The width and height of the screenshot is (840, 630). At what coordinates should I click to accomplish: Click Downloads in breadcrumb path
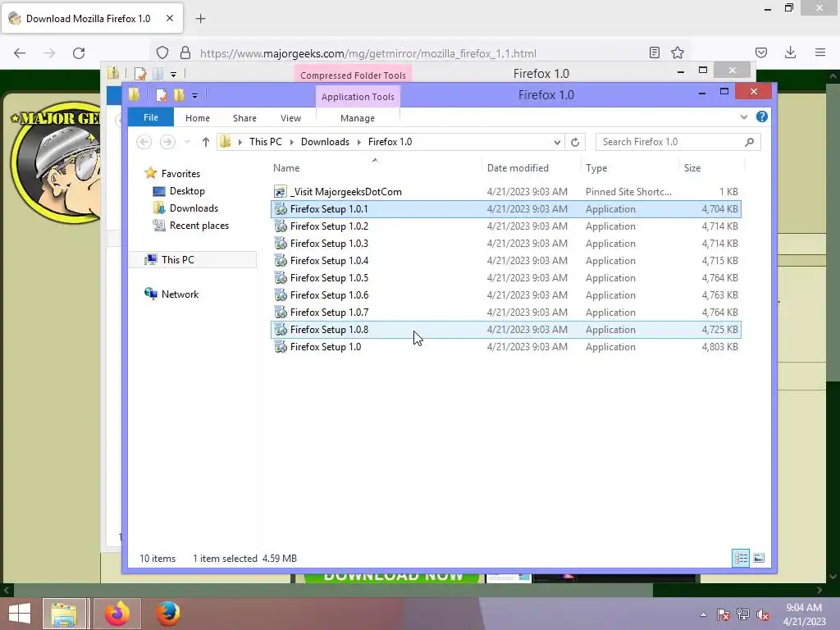[x=325, y=142]
